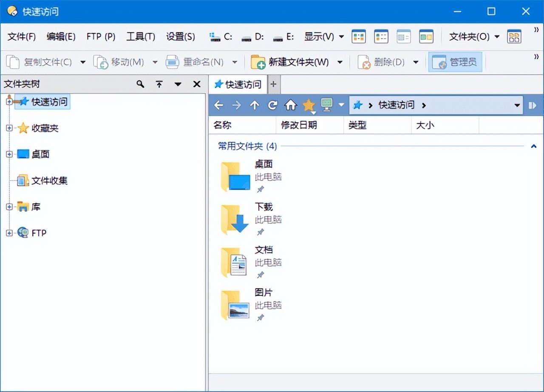Viewport: 544px width, 392px height.
Task: Open the 显示(V) dropdown
Action: tap(324, 37)
